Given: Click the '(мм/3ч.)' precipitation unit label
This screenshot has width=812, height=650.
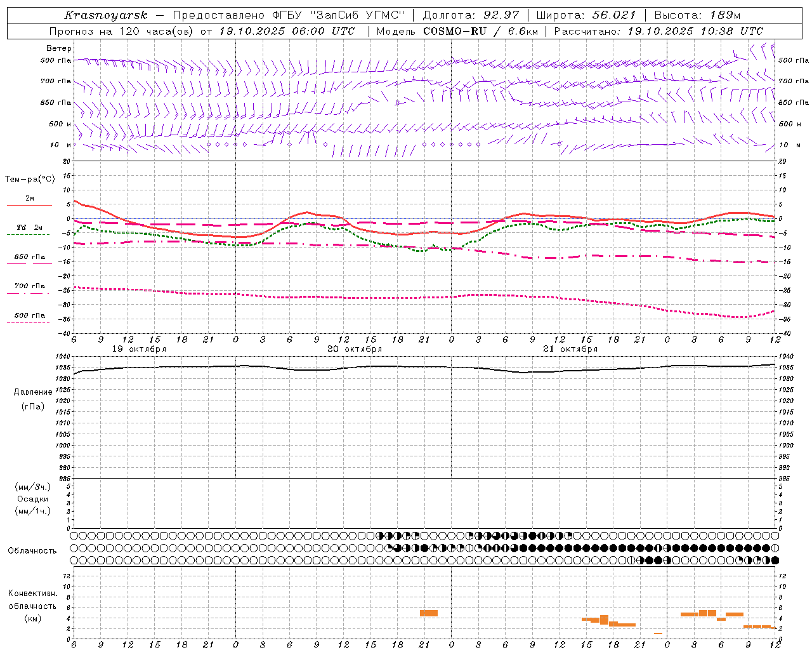Looking at the screenshot, I should (33, 487).
